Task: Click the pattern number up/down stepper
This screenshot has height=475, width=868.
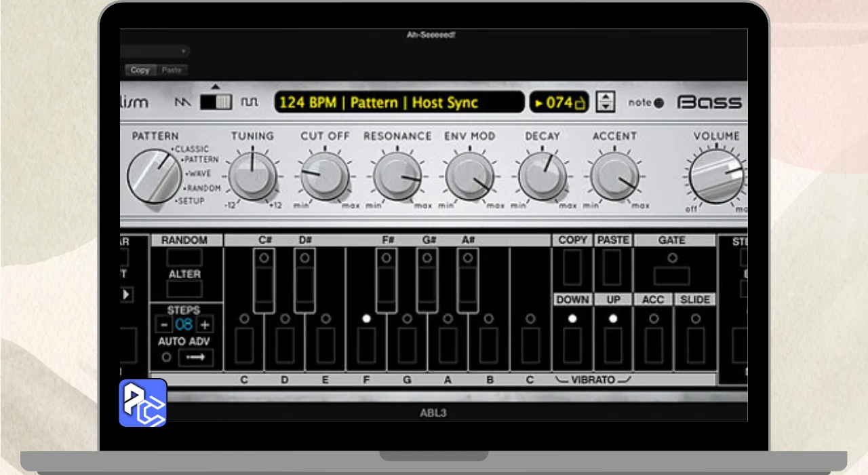Action: [x=605, y=102]
